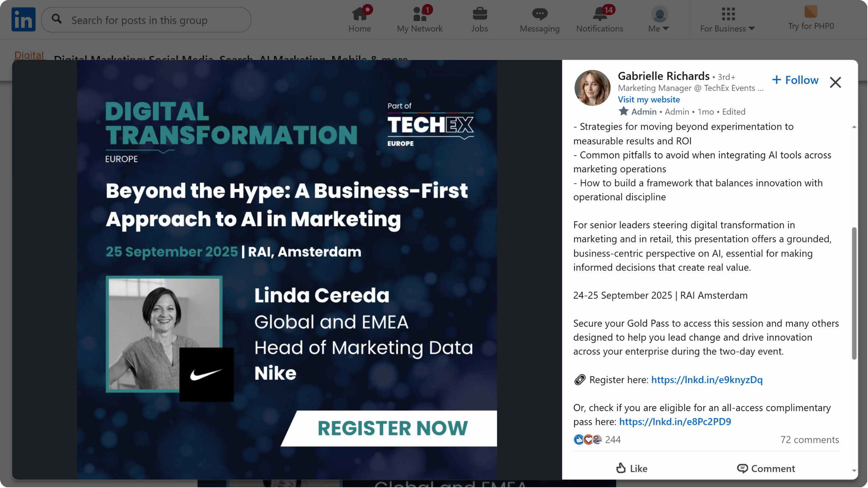Open the complimentary pass link lnkd.in/e8Pc2PD9
The height and width of the screenshot is (488, 868).
click(x=675, y=421)
